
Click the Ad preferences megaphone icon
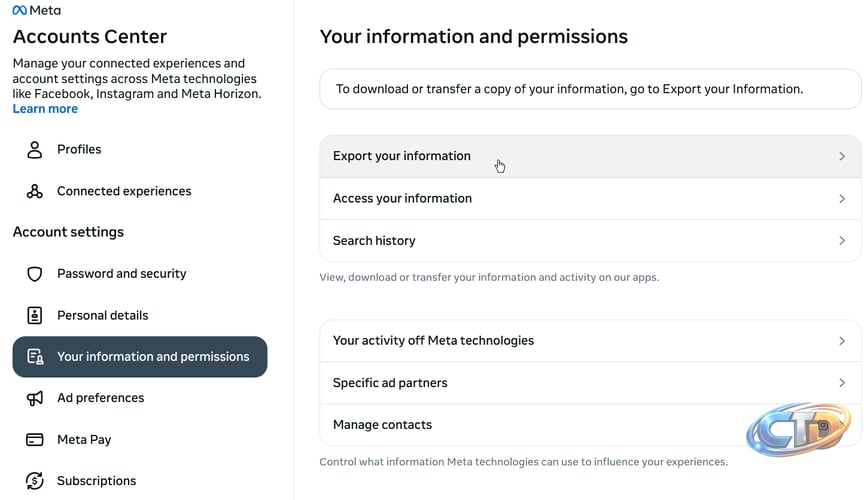coord(35,398)
